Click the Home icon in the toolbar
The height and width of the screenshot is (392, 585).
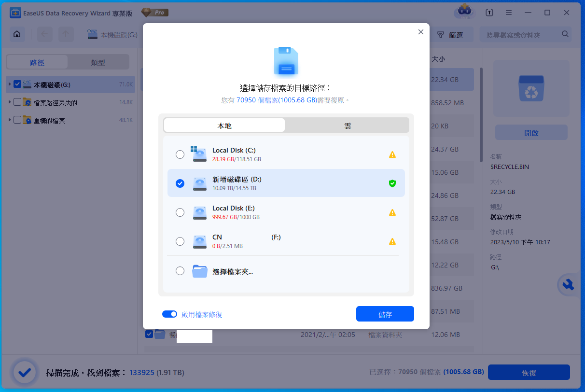[16, 34]
